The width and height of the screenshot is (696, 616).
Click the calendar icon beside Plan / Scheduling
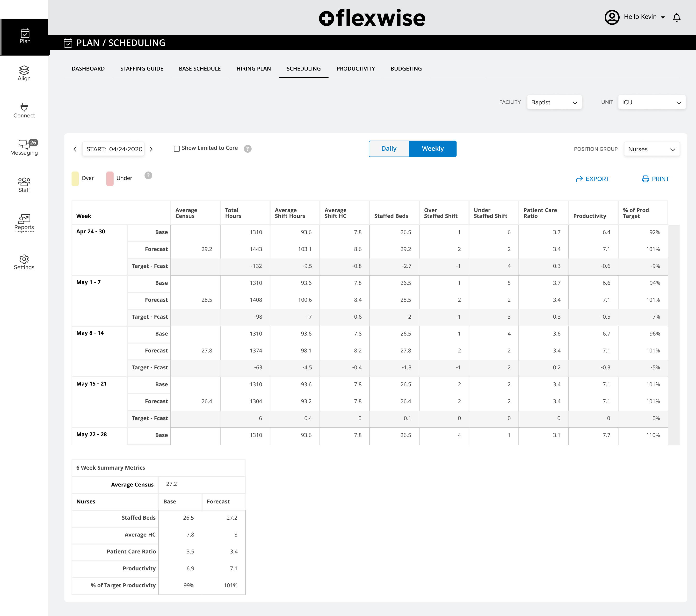click(x=68, y=43)
